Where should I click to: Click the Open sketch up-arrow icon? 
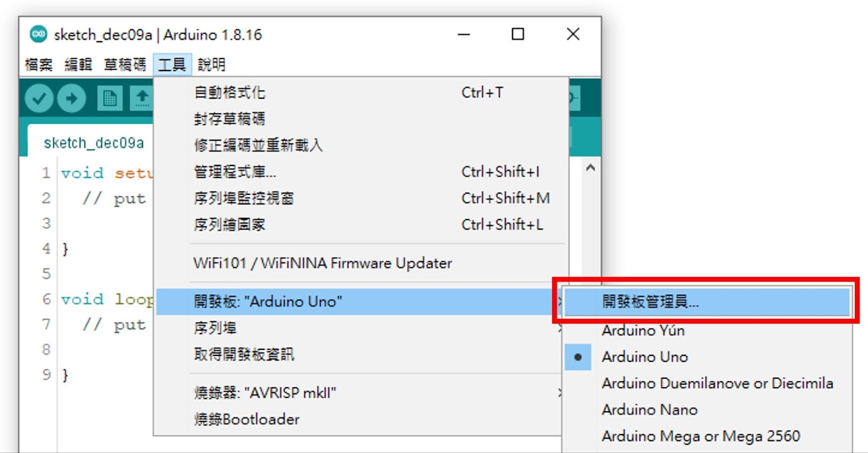point(142,99)
